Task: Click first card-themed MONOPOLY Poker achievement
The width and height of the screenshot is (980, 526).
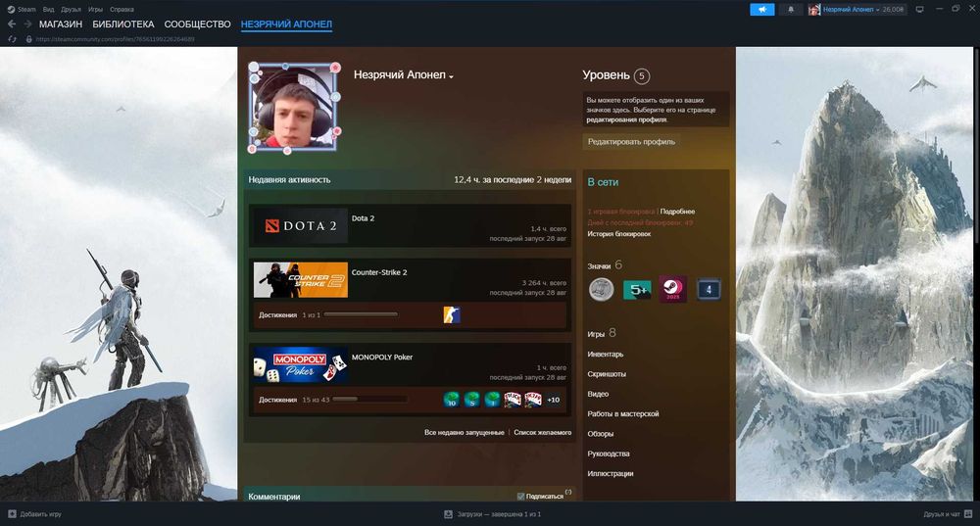Action: pyautogui.click(x=513, y=400)
